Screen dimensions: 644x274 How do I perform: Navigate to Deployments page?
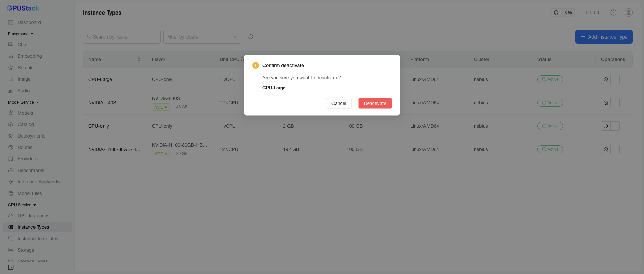point(37,136)
